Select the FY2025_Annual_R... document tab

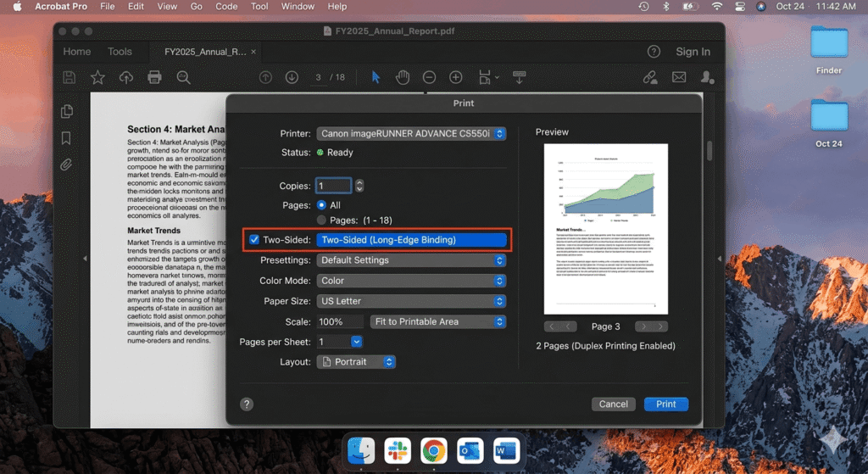coord(205,52)
